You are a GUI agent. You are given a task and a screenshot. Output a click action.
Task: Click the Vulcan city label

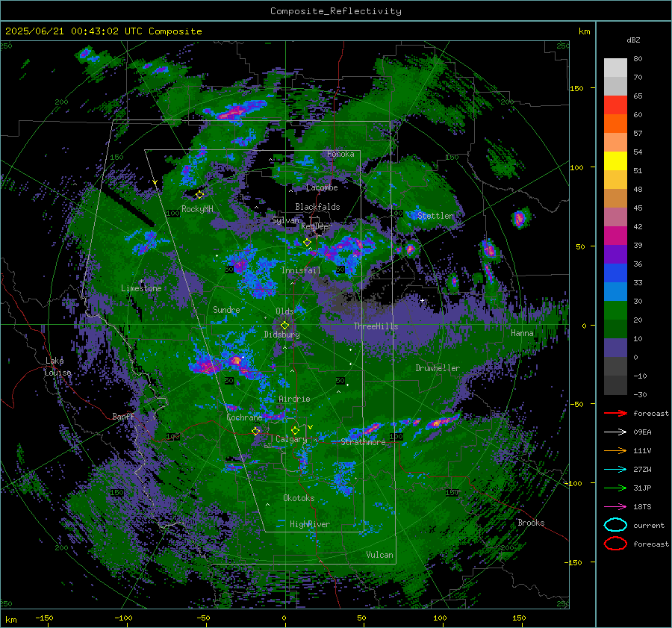point(380,555)
